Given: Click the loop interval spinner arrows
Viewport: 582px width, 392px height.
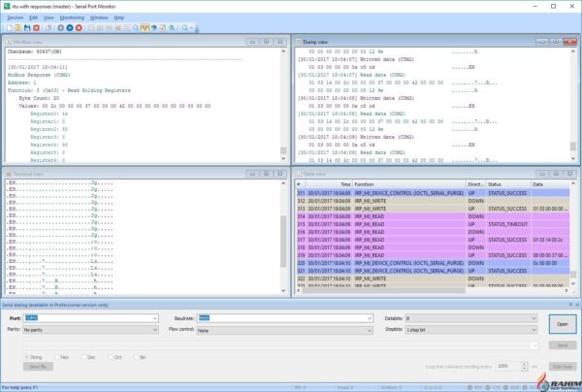Looking at the screenshot, I should 524,367.
